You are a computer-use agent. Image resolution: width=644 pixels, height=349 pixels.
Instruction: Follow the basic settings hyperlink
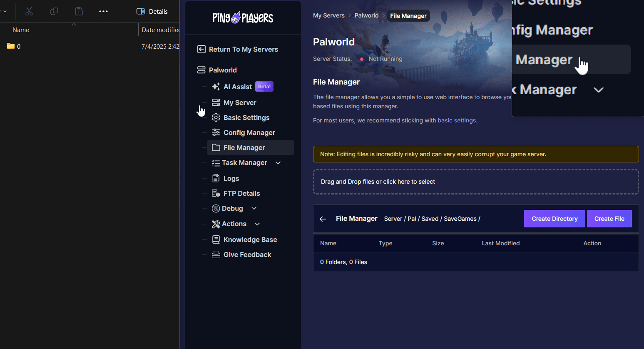pos(457,120)
